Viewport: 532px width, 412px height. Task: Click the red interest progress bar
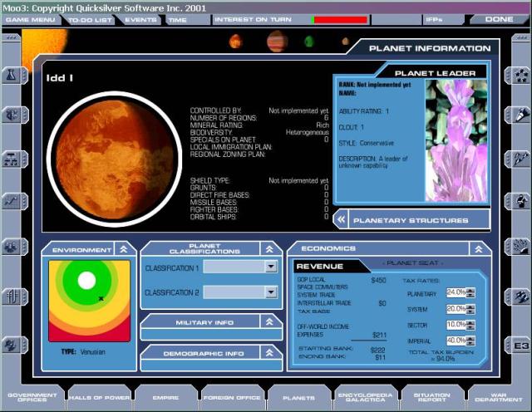(339, 20)
